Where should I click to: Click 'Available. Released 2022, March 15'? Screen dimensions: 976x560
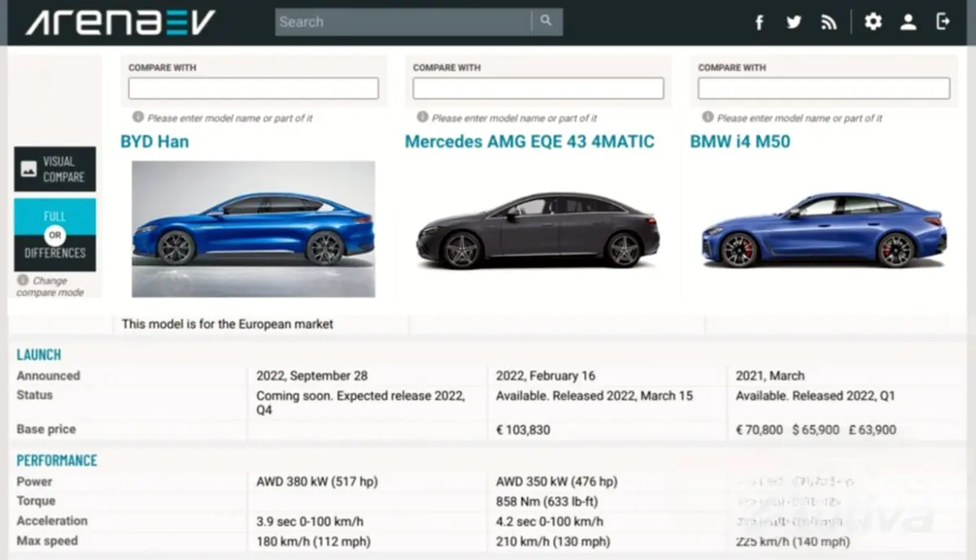(595, 396)
